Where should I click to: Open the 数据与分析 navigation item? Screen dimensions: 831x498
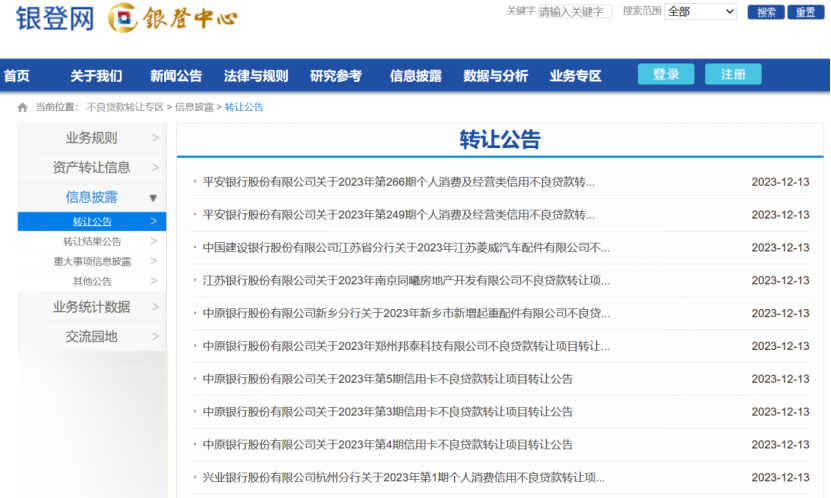496,76
